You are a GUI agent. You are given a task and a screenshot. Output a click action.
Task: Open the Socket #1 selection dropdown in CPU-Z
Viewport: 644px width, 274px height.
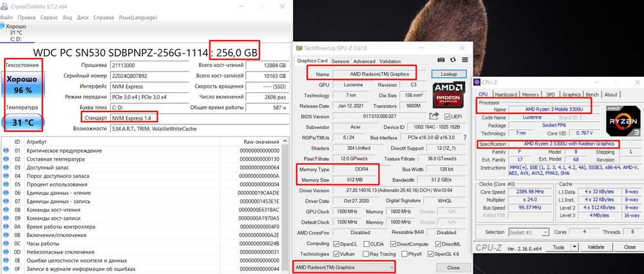coord(529,233)
